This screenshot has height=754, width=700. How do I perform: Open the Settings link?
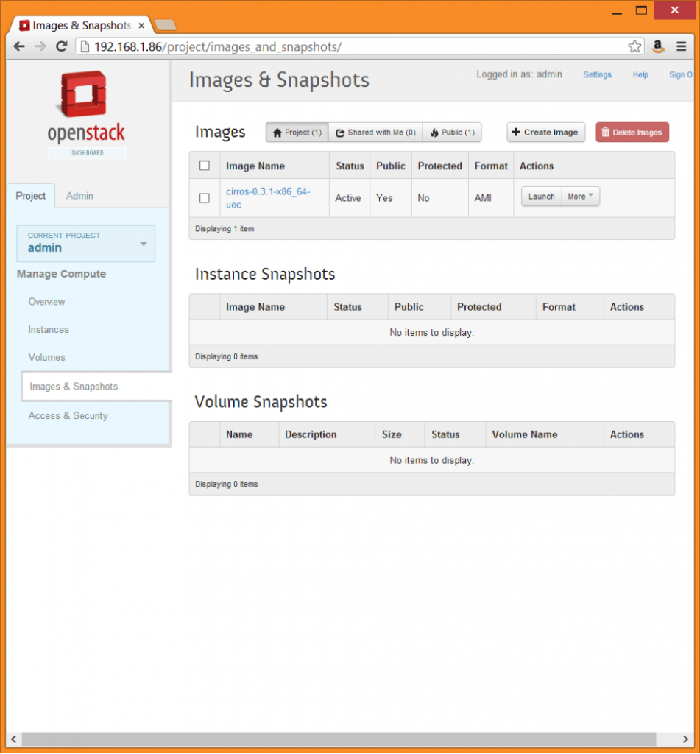pos(597,74)
